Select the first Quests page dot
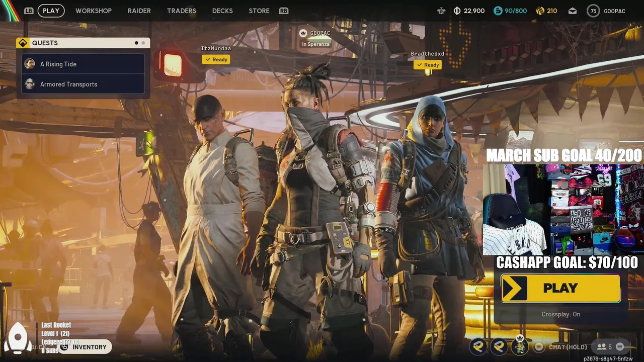Screen dimensions: 644x362 pyautogui.click(x=136, y=43)
